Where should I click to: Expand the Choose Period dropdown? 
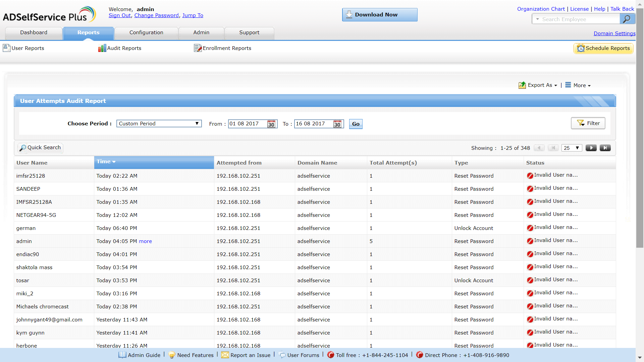(159, 124)
